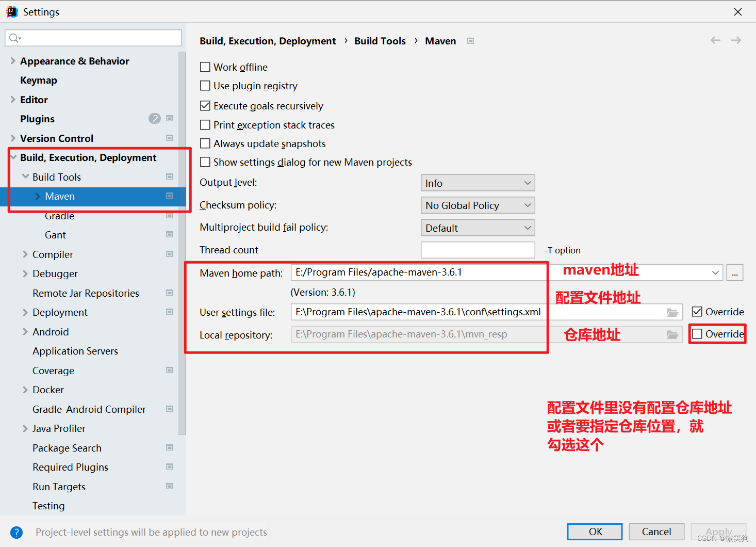The width and height of the screenshot is (756, 547).
Task: Click the IntelliJ logo in title bar
Action: tap(11, 11)
